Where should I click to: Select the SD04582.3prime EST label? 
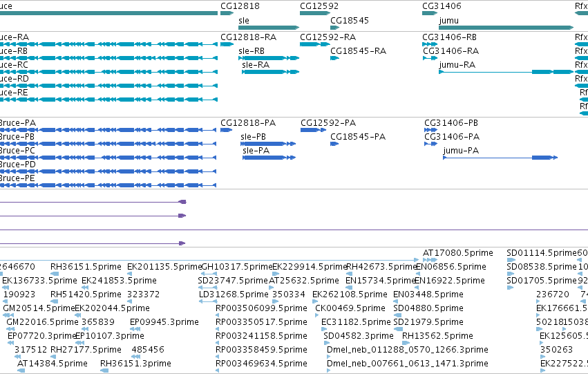point(359,336)
